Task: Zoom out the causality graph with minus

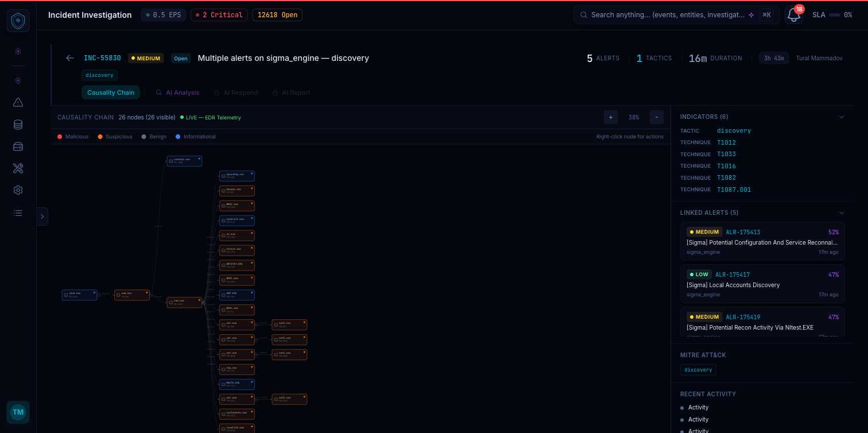Action: 657,117
